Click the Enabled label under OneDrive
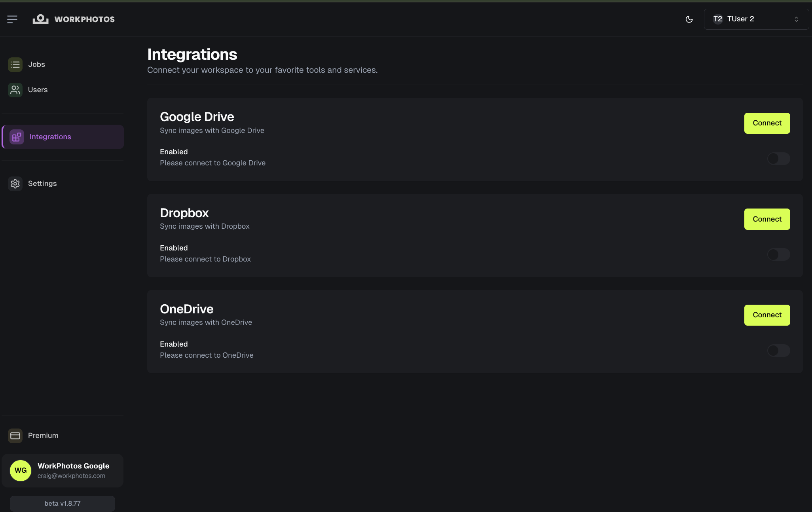812x512 pixels. coord(174,344)
